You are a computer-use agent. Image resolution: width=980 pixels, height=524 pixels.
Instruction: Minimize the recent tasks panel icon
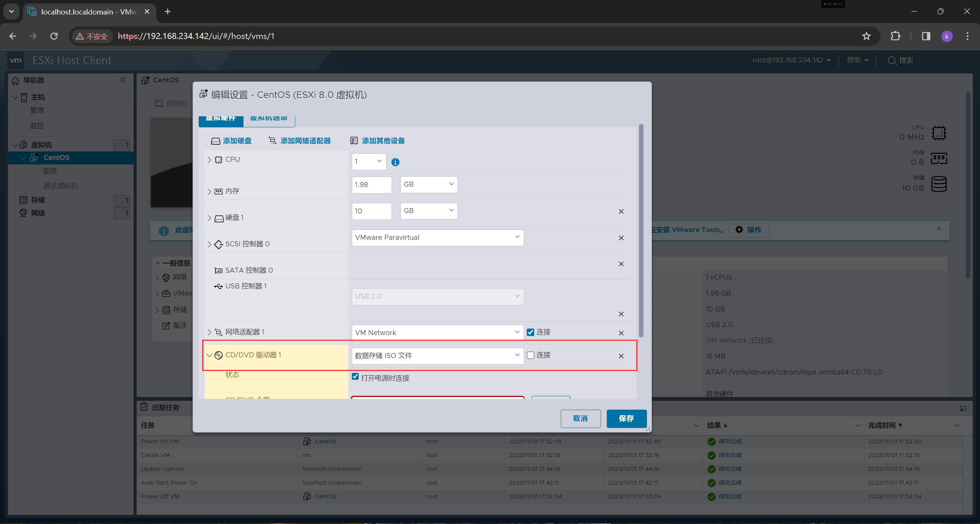point(963,408)
